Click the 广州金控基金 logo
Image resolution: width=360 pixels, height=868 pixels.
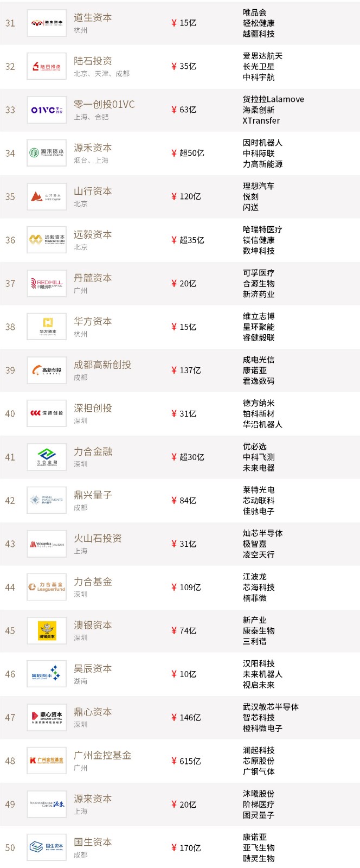(47, 761)
